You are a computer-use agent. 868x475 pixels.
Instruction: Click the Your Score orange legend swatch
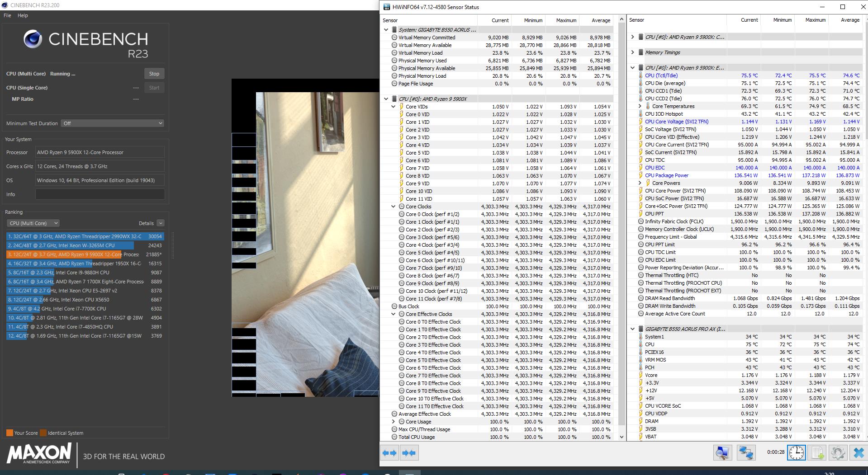9,433
